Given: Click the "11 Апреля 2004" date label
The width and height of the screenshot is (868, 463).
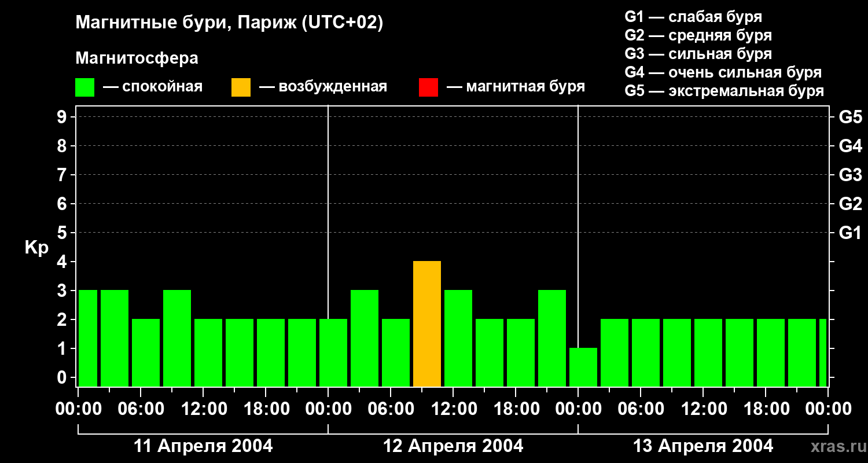Looking at the screenshot, I should pyautogui.click(x=203, y=446).
